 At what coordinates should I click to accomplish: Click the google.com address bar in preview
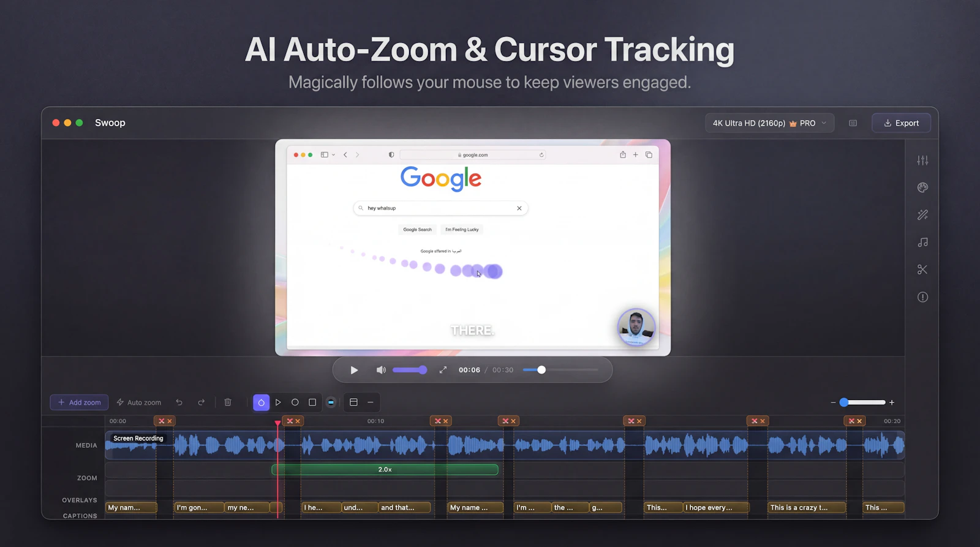point(472,155)
